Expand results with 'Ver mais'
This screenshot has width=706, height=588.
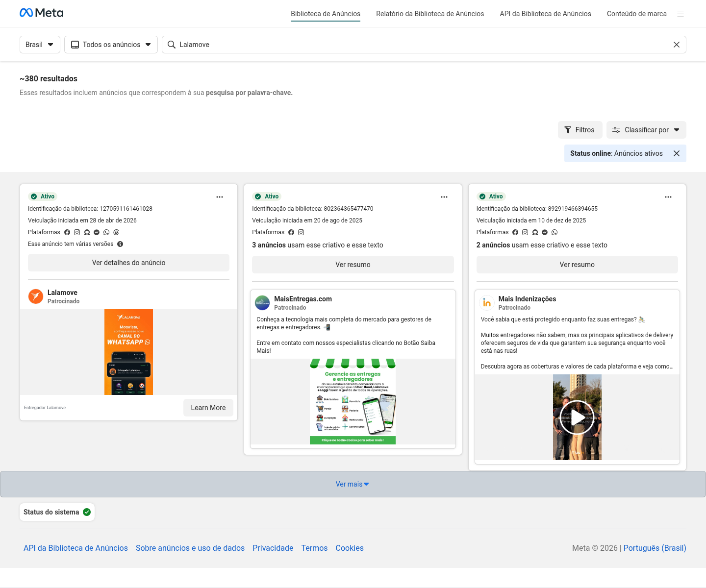tap(353, 484)
